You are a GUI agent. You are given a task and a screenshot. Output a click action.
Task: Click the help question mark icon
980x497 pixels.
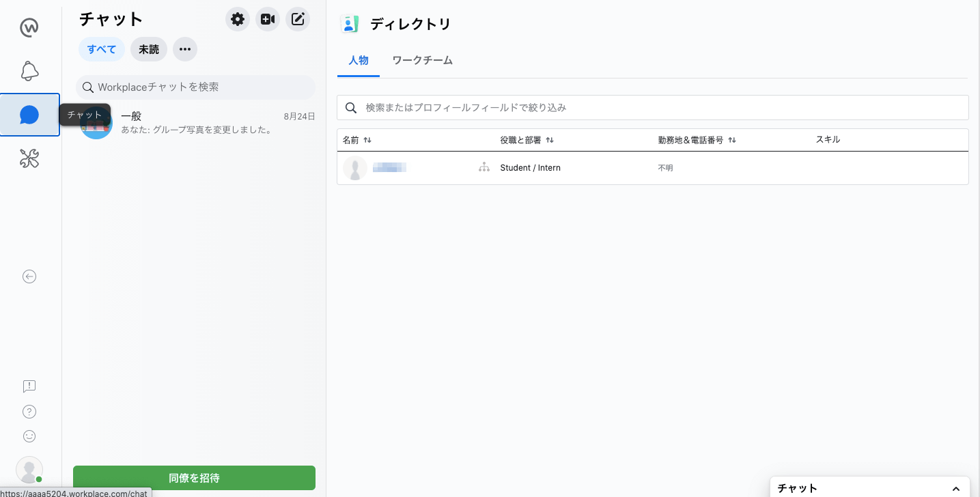click(29, 411)
